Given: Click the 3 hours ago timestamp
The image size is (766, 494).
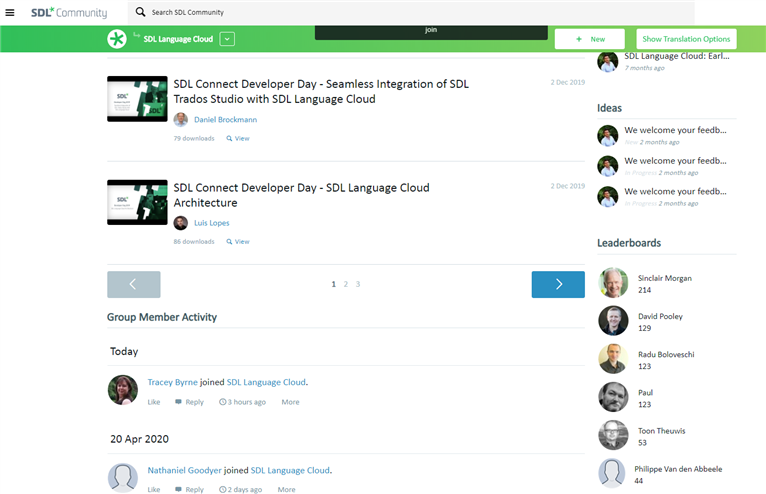Looking at the screenshot, I should pyautogui.click(x=243, y=402).
